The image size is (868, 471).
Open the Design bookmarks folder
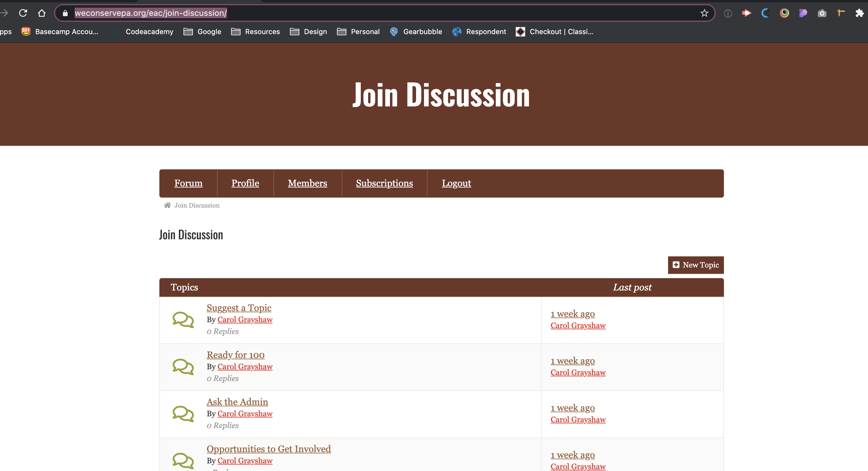pyautogui.click(x=308, y=32)
